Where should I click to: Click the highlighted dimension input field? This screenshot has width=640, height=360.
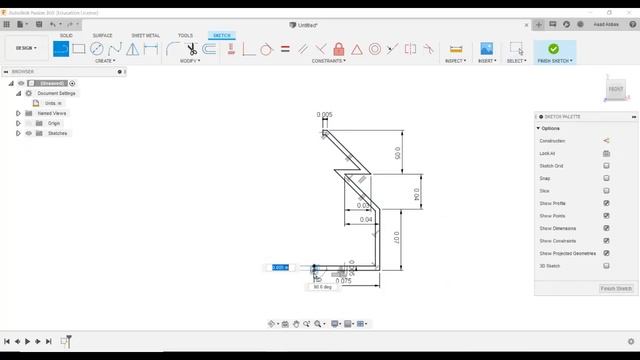[x=280, y=267]
